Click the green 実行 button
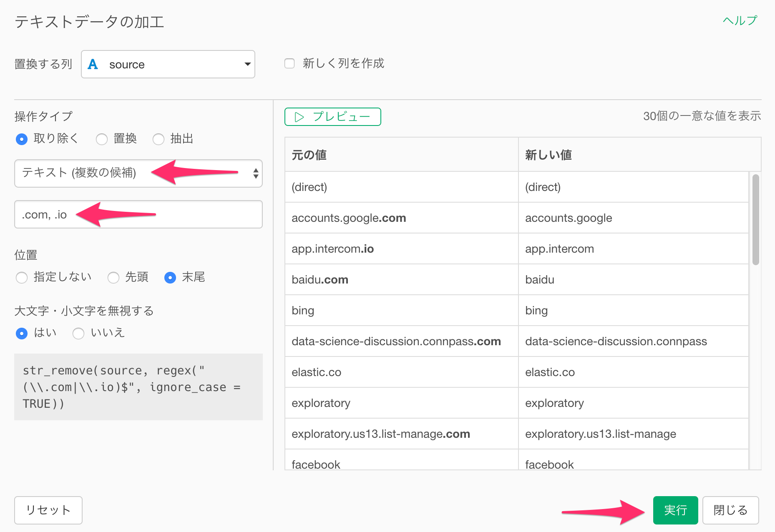 click(x=675, y=510)
